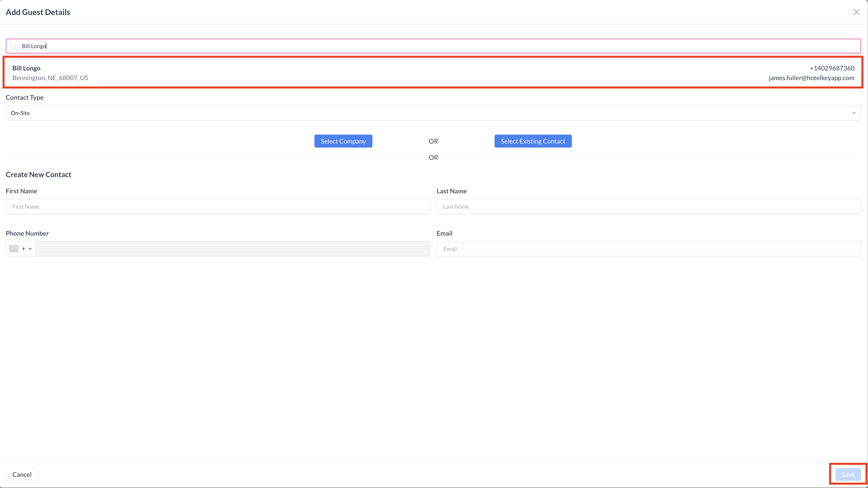Close the Add Guest Details dialog
The height and width of the screenshot is (488, 868).
pos(857,12)
